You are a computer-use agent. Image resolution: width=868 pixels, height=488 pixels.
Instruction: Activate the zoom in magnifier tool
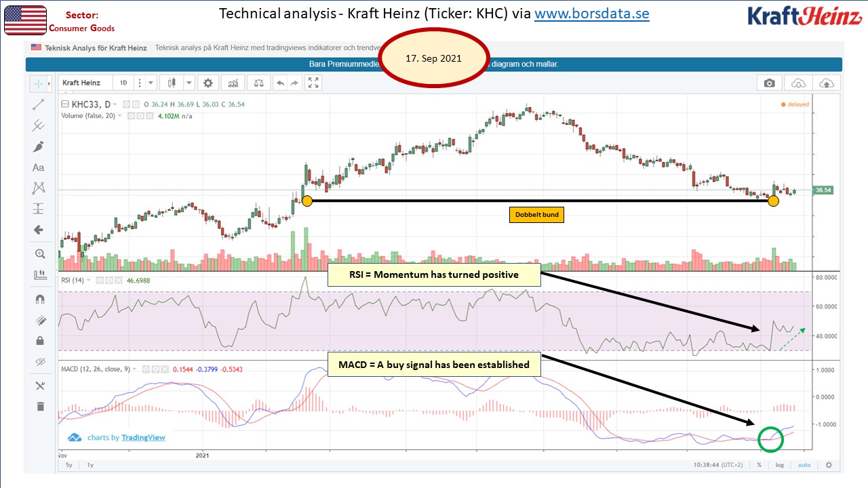click(x=39, y=253)
